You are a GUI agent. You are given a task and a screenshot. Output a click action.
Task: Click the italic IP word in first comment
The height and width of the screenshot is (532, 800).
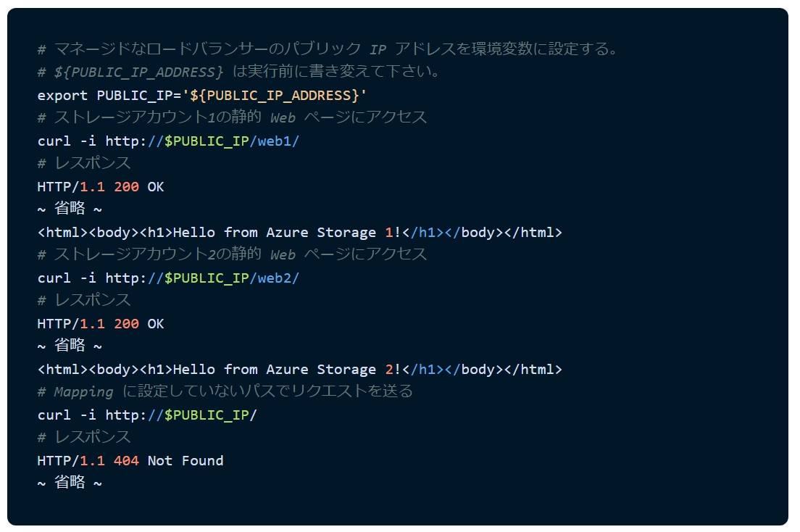[378, 49]
